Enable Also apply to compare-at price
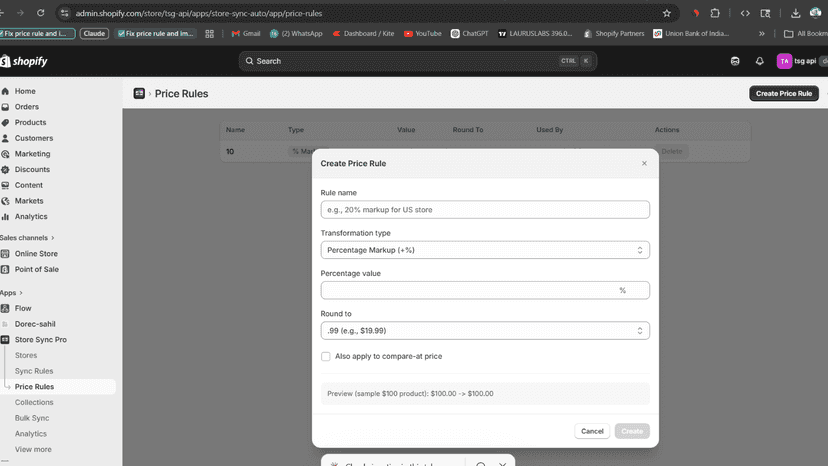This screenshot has width=828, height=466. (326, 357)
